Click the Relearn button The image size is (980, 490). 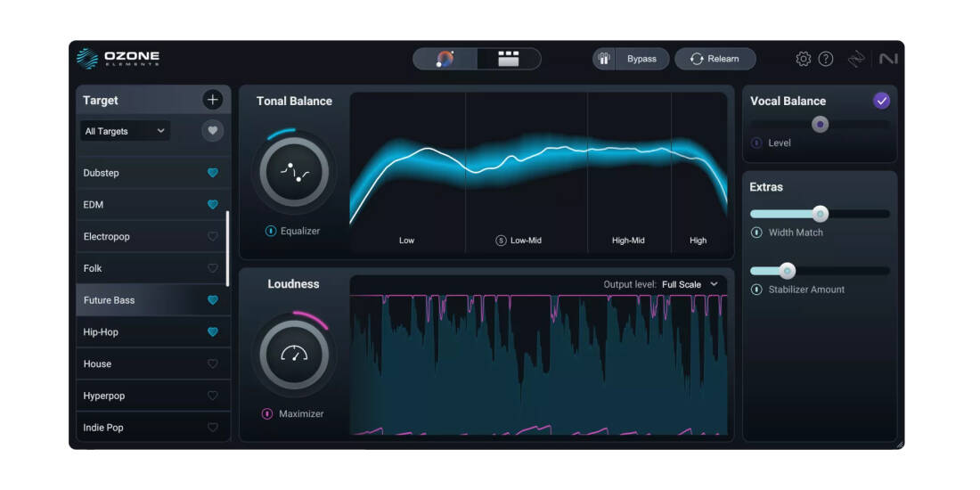pyautogui.click(x=715, y=59)
